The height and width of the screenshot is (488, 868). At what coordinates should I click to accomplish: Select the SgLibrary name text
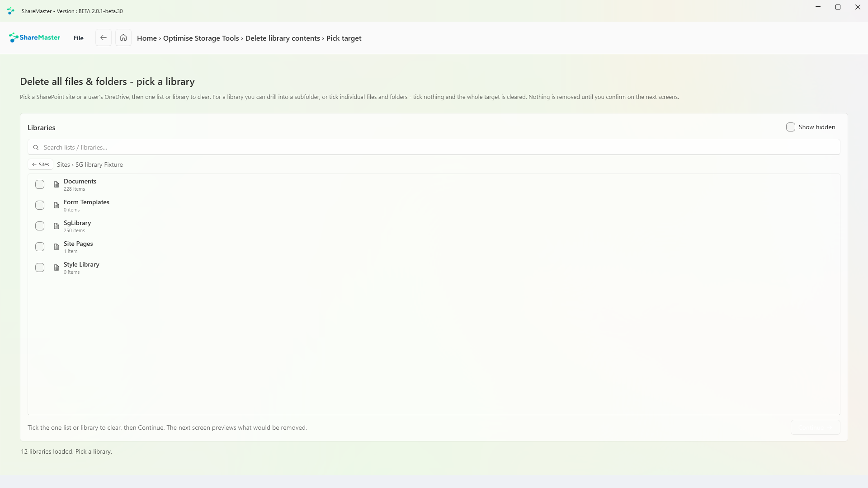[x=77, y=223]
